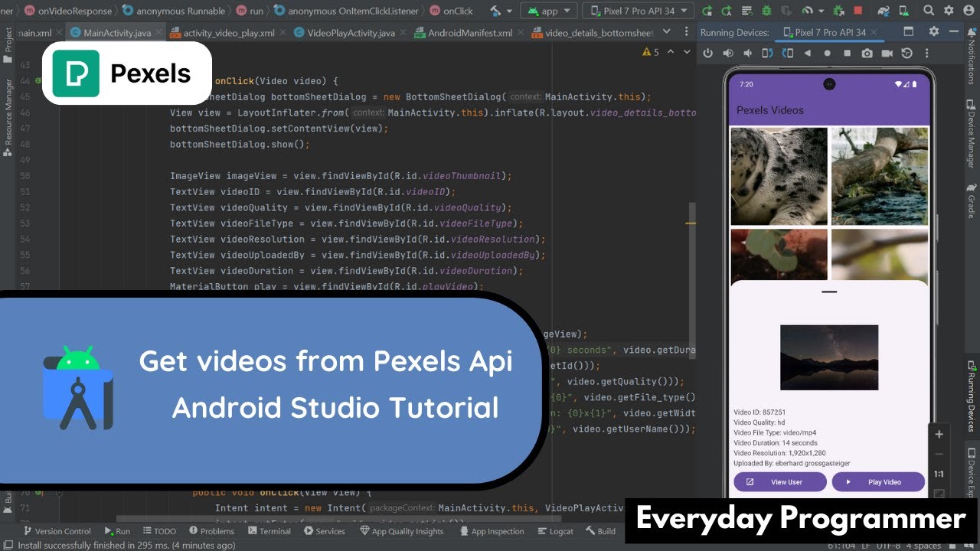The width and height of the screenshot is (980, 551).
Task: Click the user account avatar icon
Action: [x=969, y=11]
